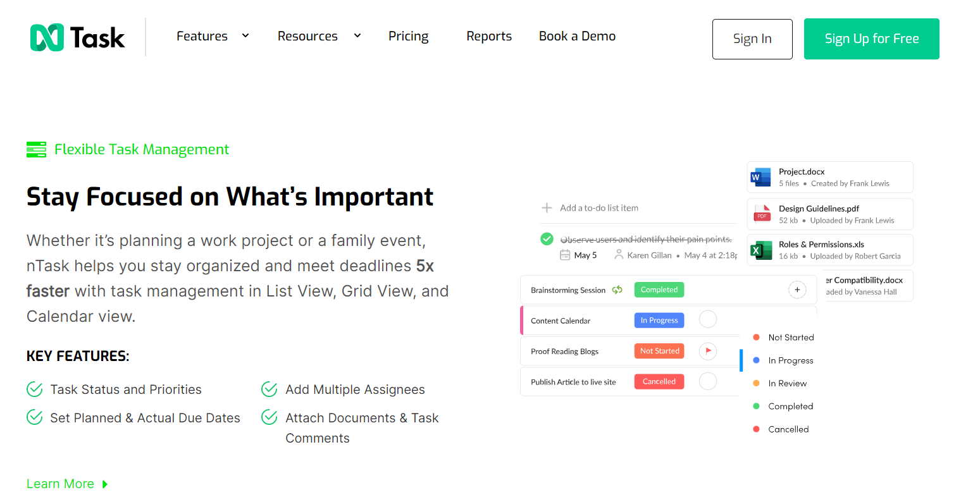
Task: Go to Reports in the navigation
Action: tap(488, 36)
